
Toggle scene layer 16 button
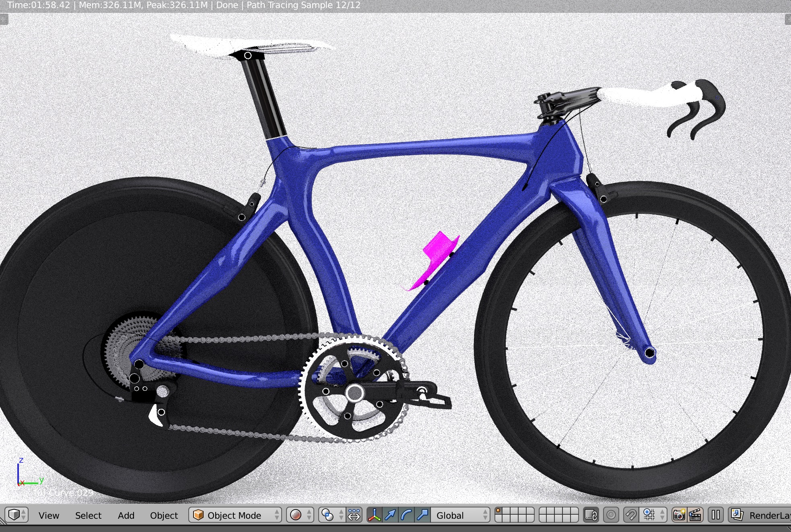(543, 519)
